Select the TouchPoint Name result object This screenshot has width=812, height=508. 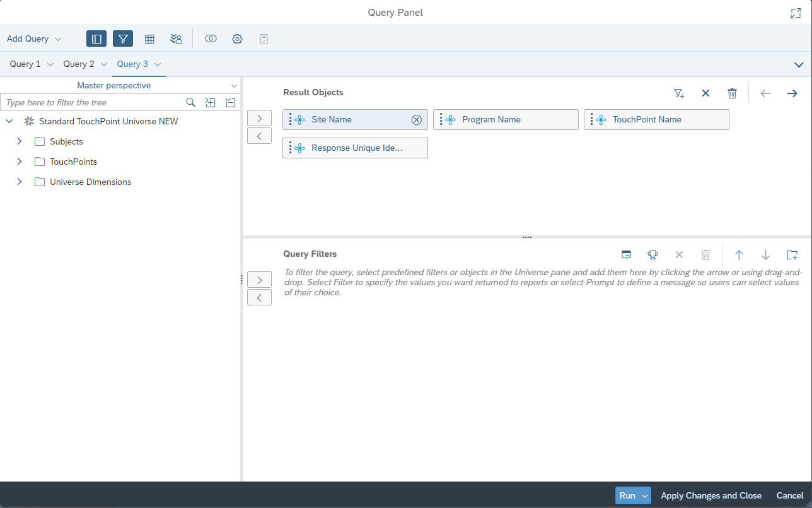[656, 120]
